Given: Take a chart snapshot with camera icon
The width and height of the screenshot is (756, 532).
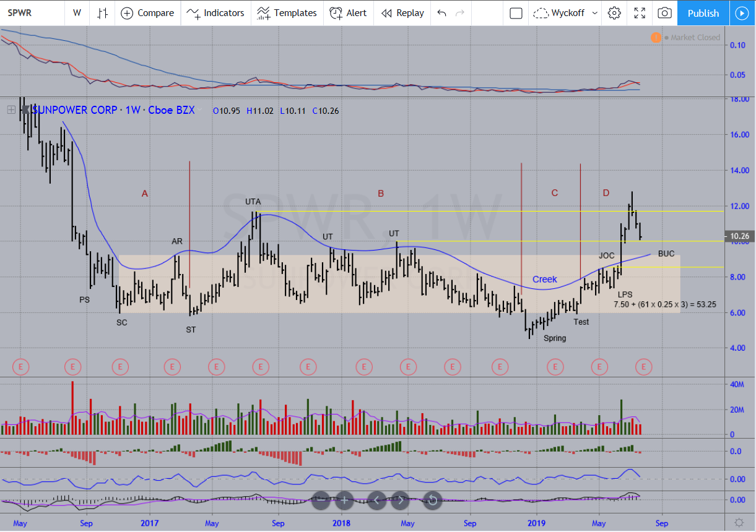Looking at the screenshot, I should click(664, 13).
